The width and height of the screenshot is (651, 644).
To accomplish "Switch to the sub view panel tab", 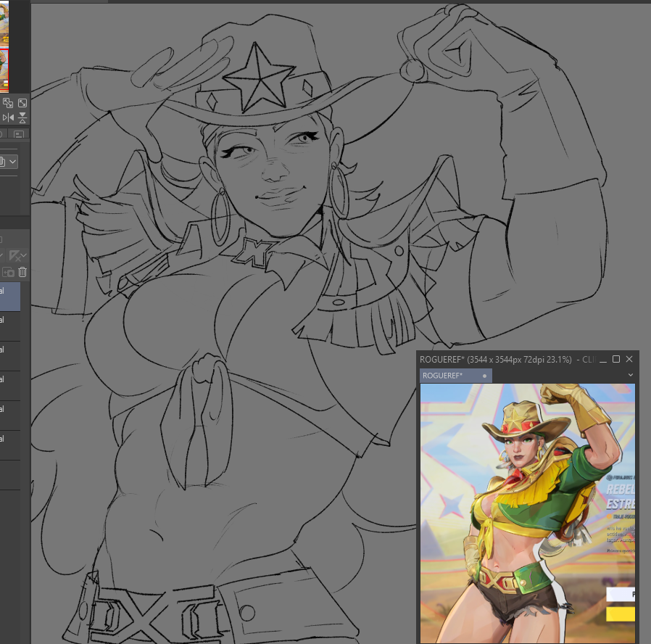I will pos(19,134).
